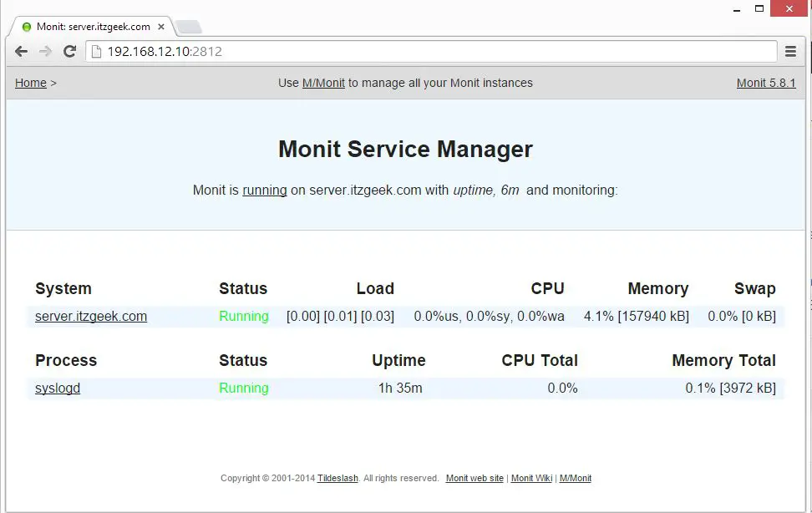This screenshot has width=812, height=513.
Task: Select the Monit: server.itzgeek.com tab
Action: point(94,27)
